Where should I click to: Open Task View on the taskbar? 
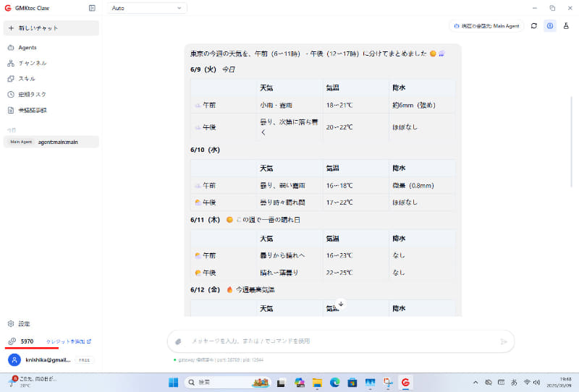(x=281, y=383)
